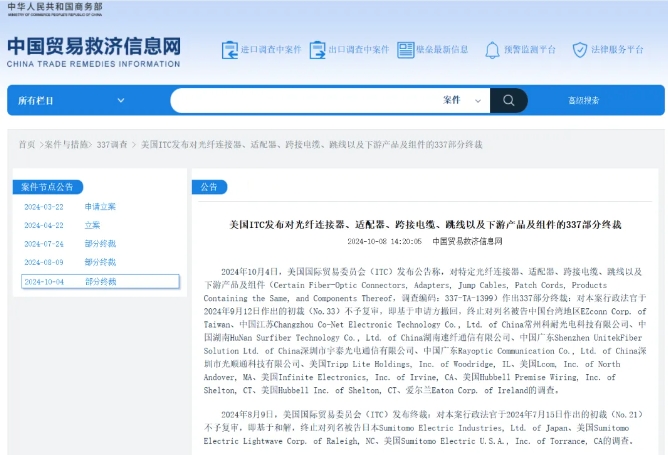Open the 2024-07-24 部分终裁 entry

70,244
